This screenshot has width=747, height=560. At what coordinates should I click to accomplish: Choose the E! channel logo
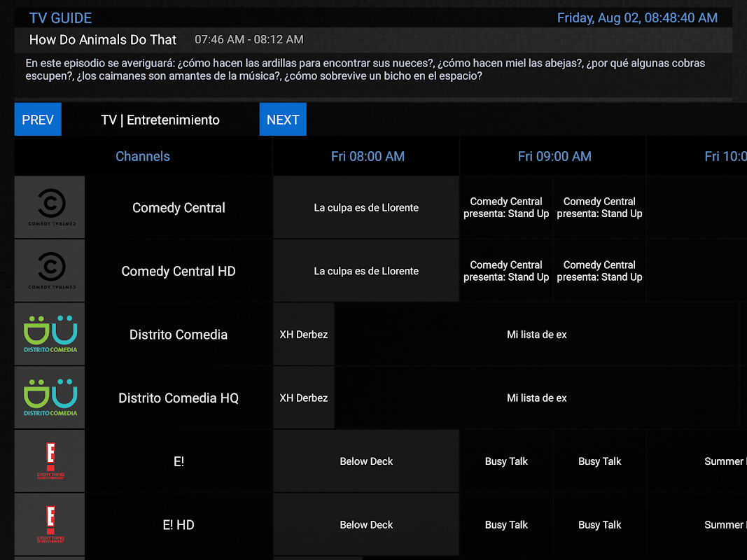point(50,461)
